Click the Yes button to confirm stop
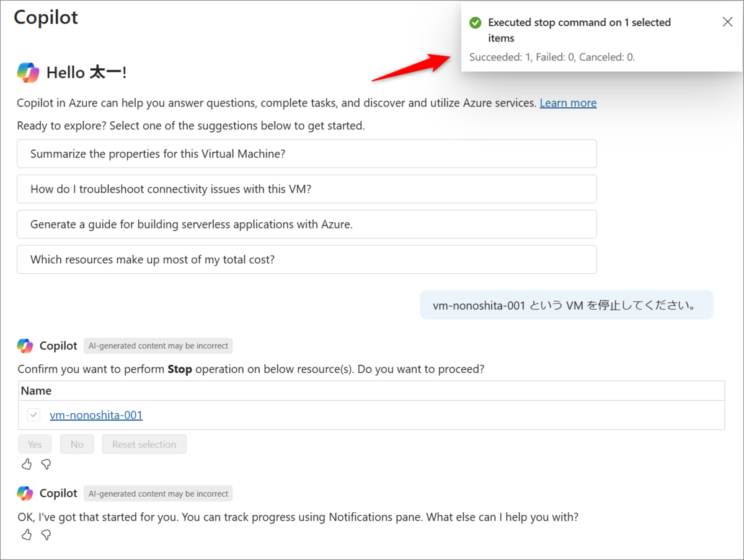 click(35, 444)
